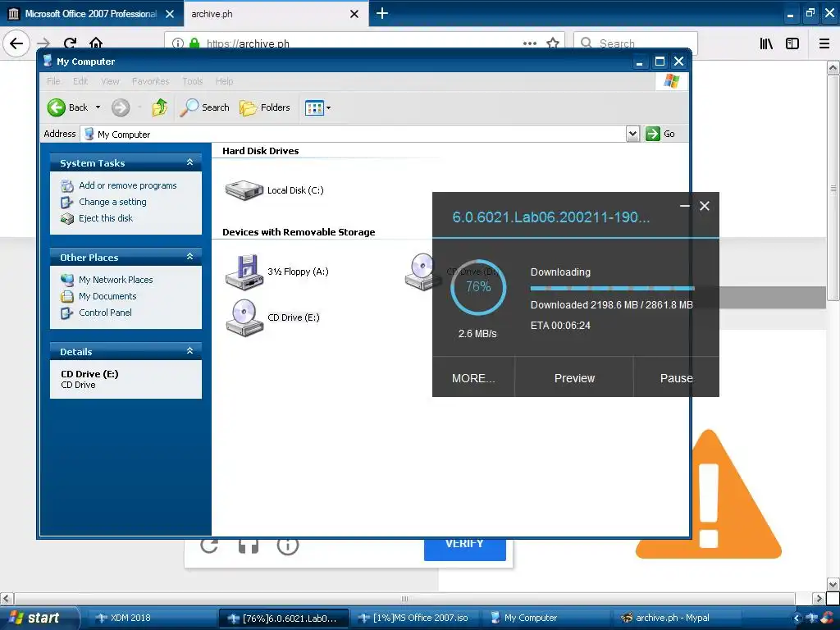
Task: Click Add or remove programs link
Action: pos(127,185)
